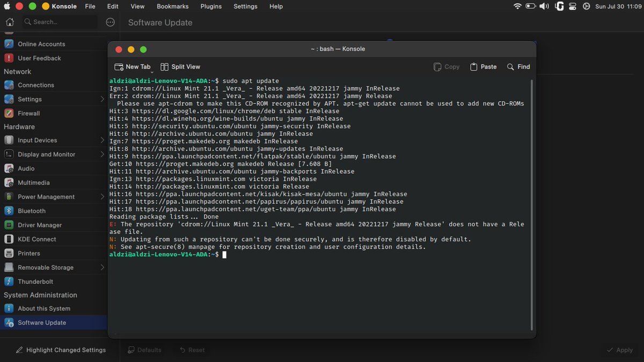This screenshot has width=644, height=362.
Task: Click the terminal cursor at the bottom prompt
Action: (x=224, y=255)
